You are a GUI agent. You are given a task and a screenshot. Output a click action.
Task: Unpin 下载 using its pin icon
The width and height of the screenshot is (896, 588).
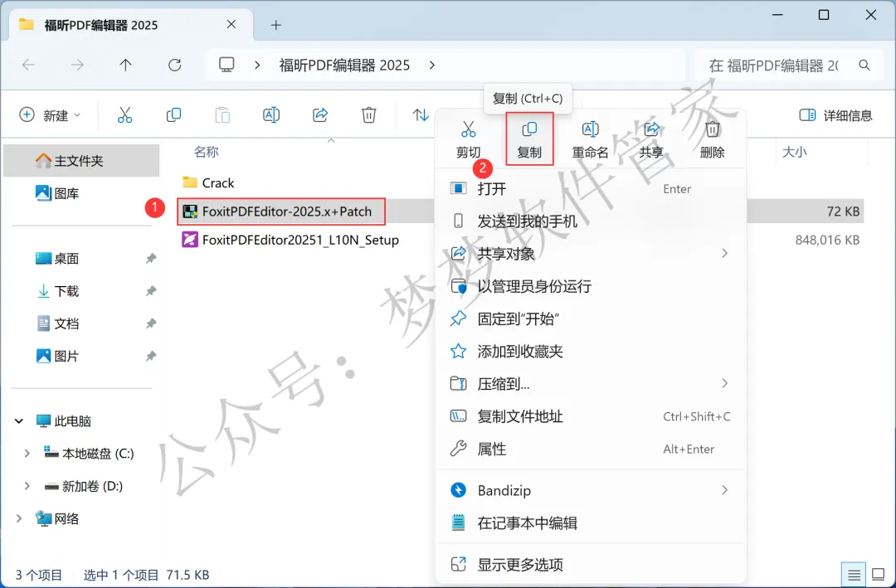(151, 291)
